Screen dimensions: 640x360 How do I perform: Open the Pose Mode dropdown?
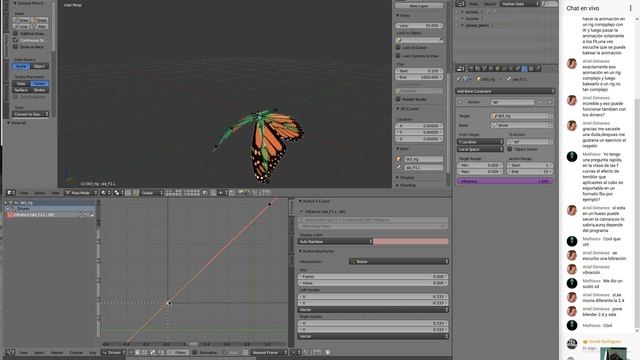click(82, 193)
